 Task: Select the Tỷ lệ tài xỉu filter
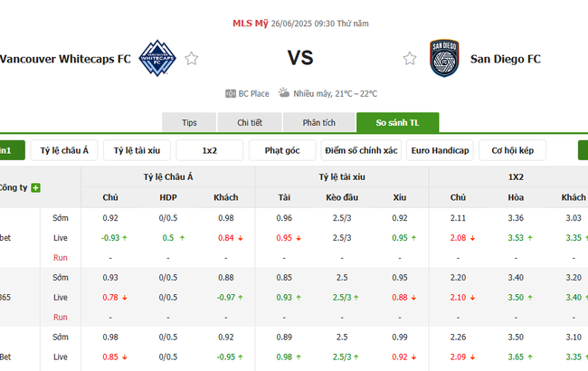[137, 151]
